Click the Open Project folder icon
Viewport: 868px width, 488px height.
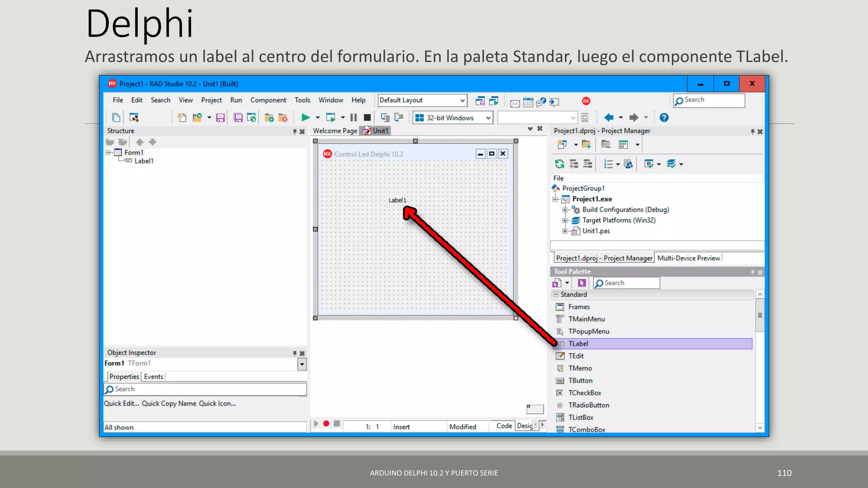click(x=197, y=117)
